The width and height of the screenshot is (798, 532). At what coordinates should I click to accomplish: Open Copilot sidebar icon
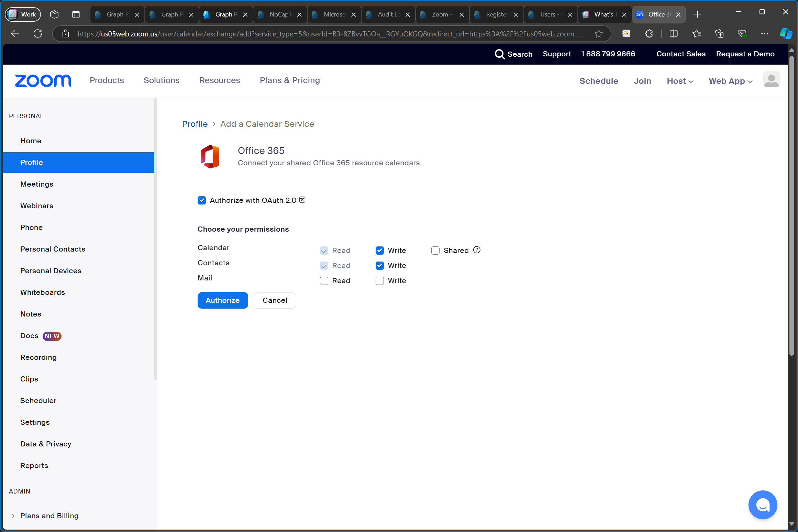click(786, 34)
